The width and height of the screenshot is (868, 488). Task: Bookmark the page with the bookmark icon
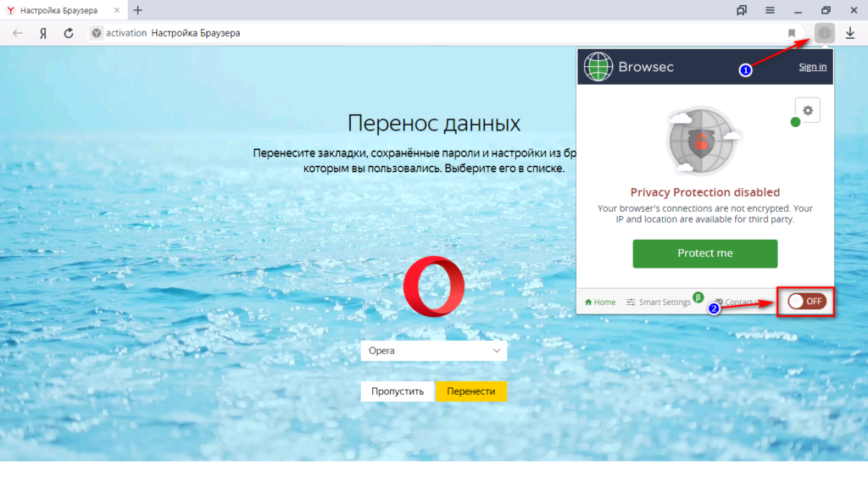[x=792, y=33]
